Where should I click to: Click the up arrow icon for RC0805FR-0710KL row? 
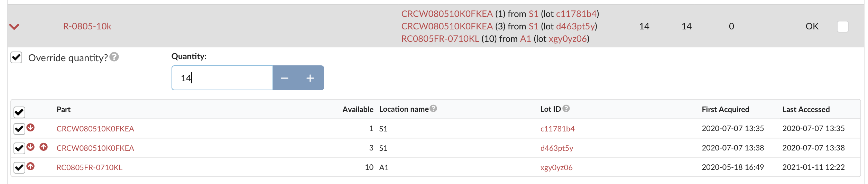point(31,166)
